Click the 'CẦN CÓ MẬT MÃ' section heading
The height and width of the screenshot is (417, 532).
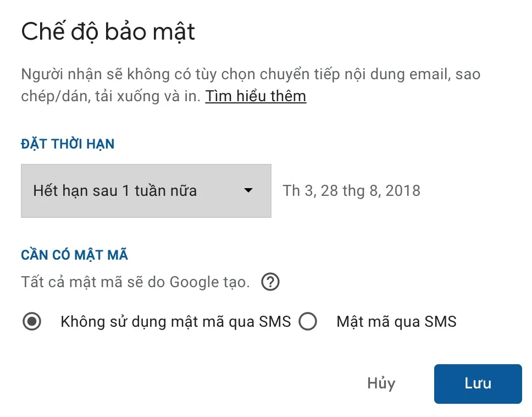[x=74, y=255]
